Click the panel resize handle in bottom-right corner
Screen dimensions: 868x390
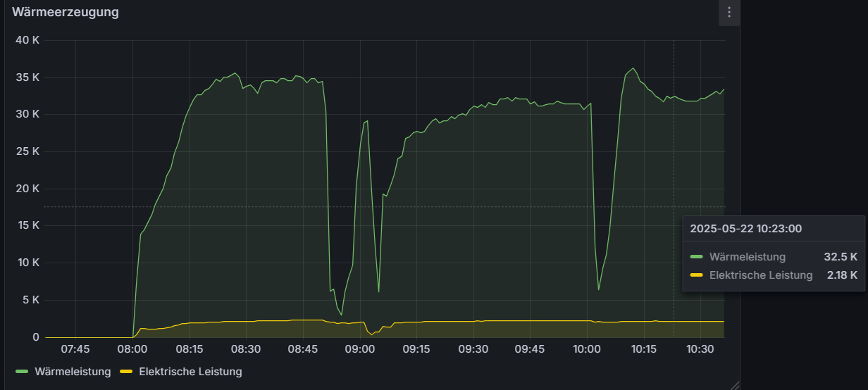[735, 385]
